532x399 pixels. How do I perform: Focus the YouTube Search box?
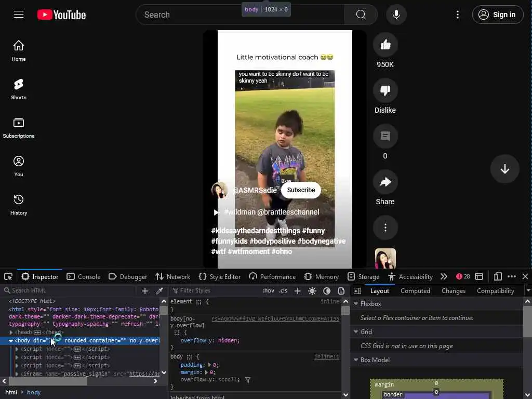[240, 15]
